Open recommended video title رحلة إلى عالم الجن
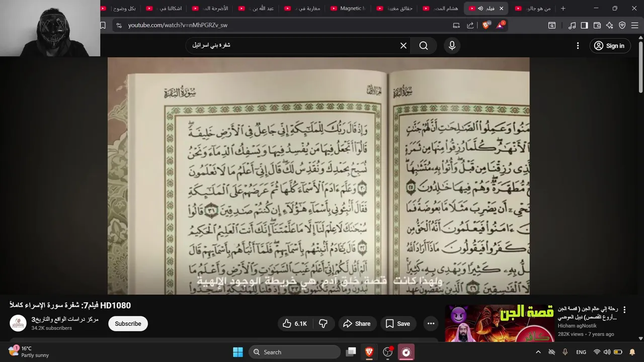Viewport: 644px width, 362px height. click(x=588, y=313)
